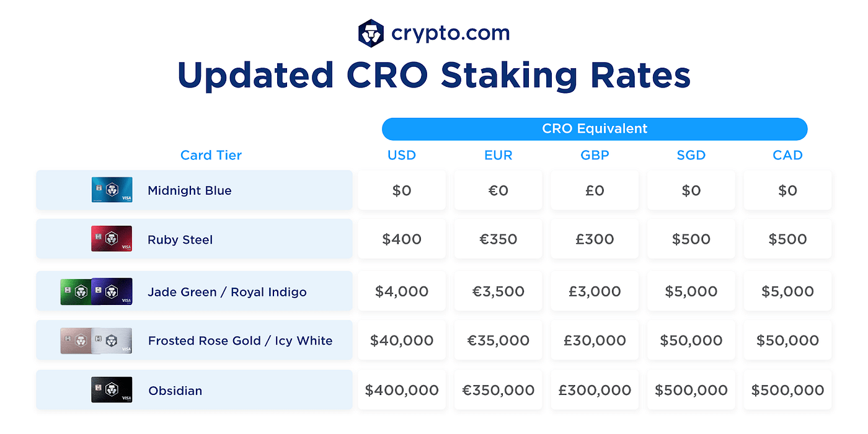The height and width of the screenshot is (434, 868).
Task: Click the CRO Equivalent blue header bar
Action: pos(595,129)
